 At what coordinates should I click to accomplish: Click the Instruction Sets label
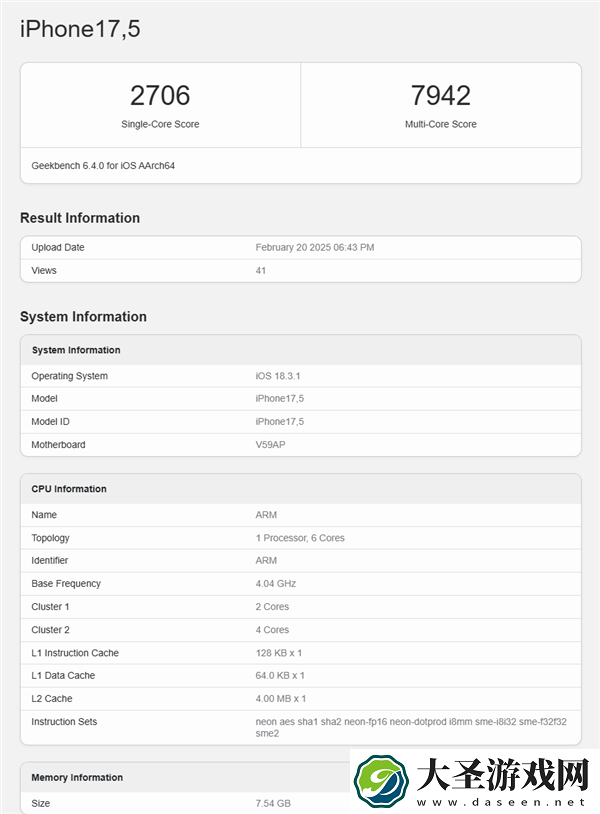coord(64,722)
